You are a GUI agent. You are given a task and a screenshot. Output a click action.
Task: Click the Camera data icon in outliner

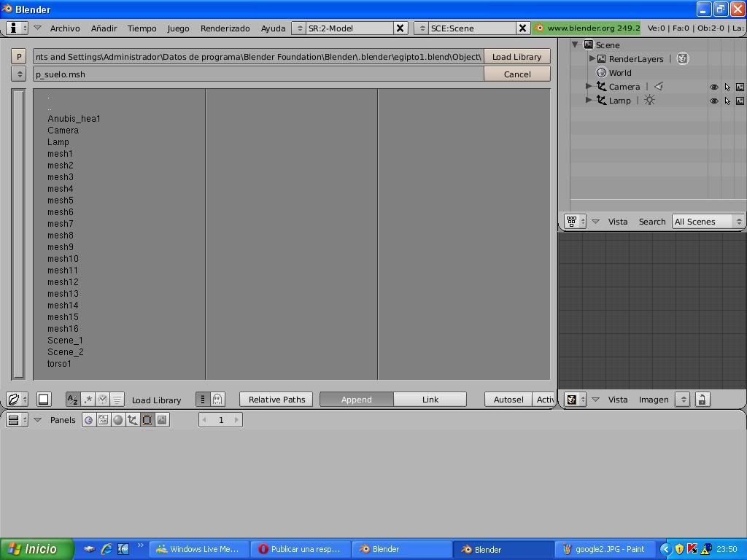pos(659,86)
